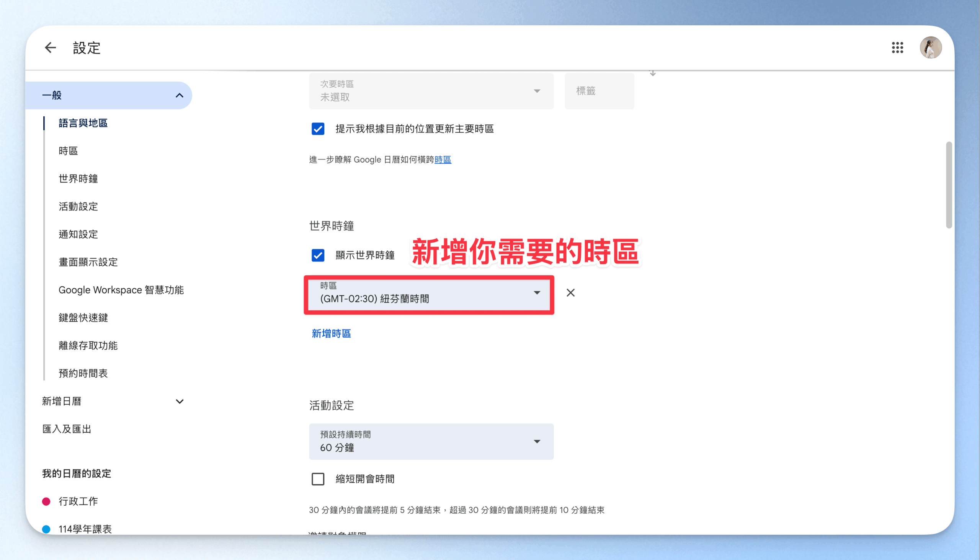Viewport: 980px width, 560px height.
Task: Expand the 新增日曆 section
Action: [179, 401]
